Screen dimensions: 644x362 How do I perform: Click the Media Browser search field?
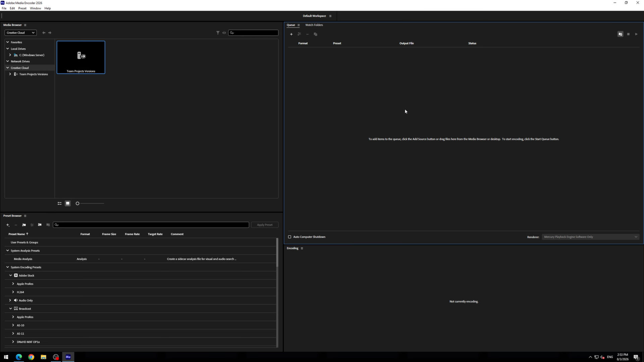(253, 33)
